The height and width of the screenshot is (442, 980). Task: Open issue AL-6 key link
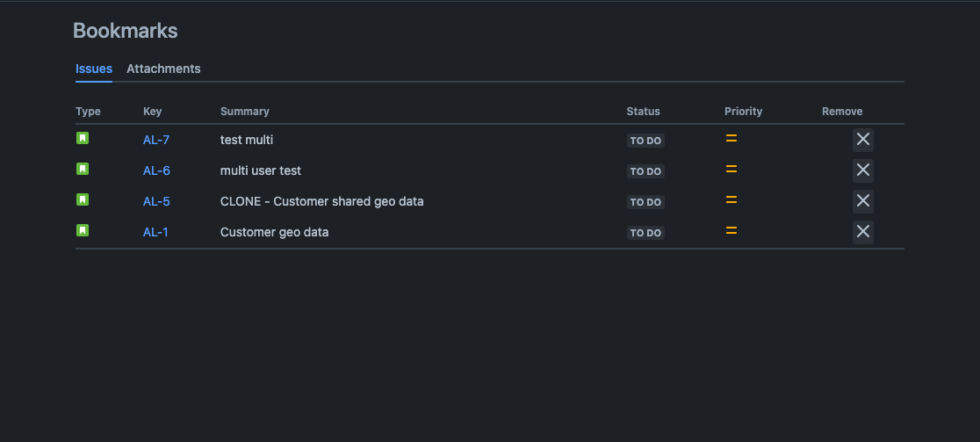156,170
